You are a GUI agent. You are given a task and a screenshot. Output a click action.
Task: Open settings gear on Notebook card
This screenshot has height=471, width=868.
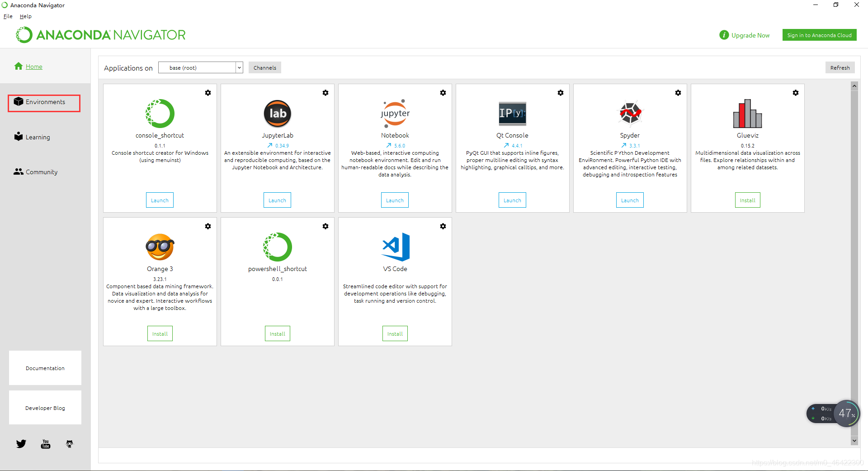[x=443, y=93]
